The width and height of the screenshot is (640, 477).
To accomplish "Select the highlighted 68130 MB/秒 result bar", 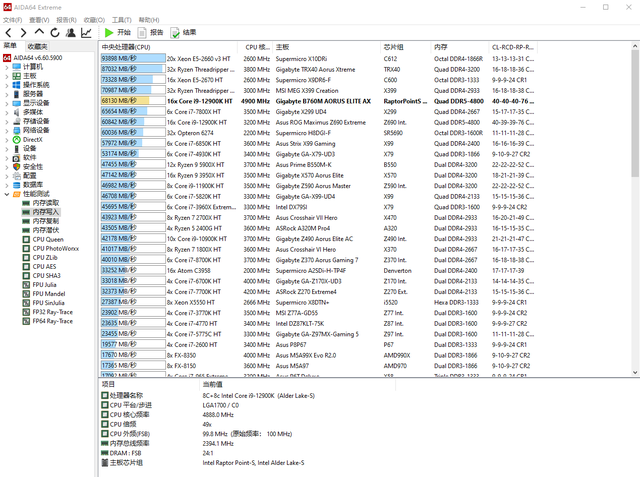I will [x=133, y=101].
